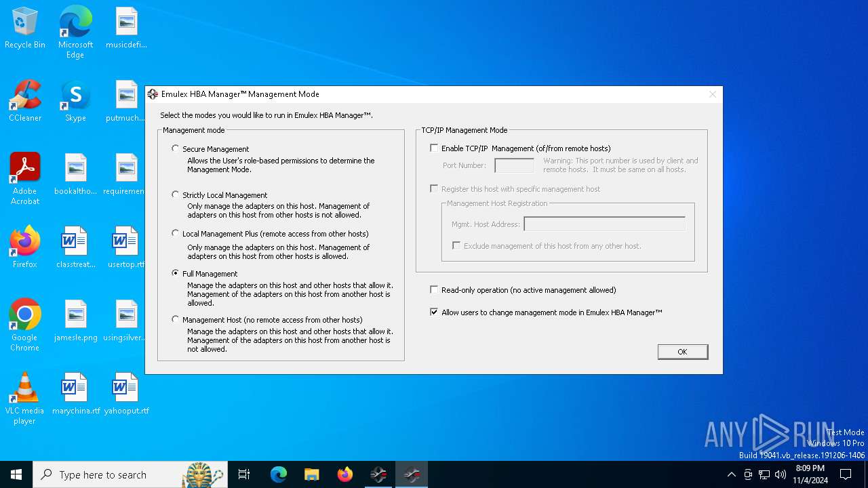Switch to first Emulex taskbar window
Image resolution: width=868 pixels, height=488 pixels.
click(378, 474)
